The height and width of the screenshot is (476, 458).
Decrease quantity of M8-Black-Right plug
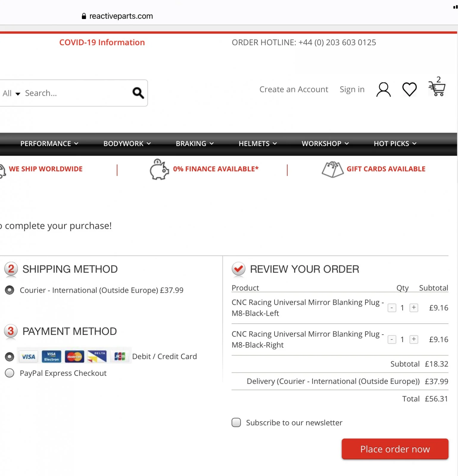click(392, 339)
